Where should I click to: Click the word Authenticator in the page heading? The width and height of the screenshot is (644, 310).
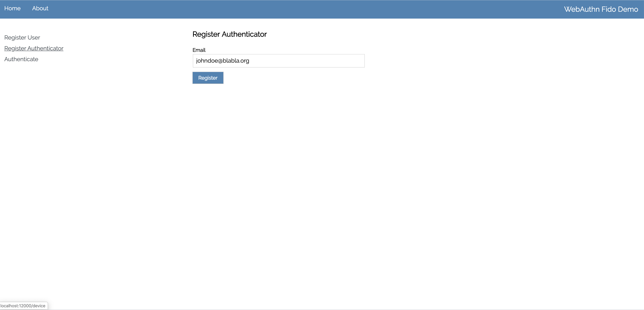click(x=244, y=34)
